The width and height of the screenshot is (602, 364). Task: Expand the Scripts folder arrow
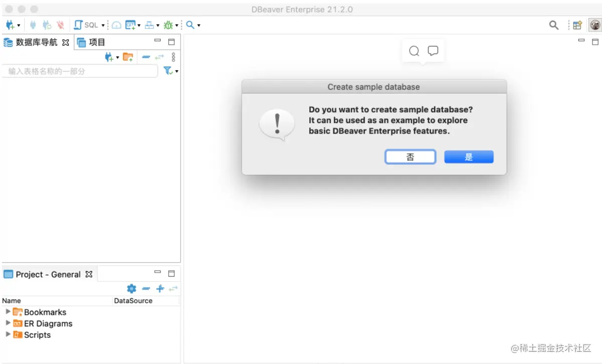click(x=8, y=334)
